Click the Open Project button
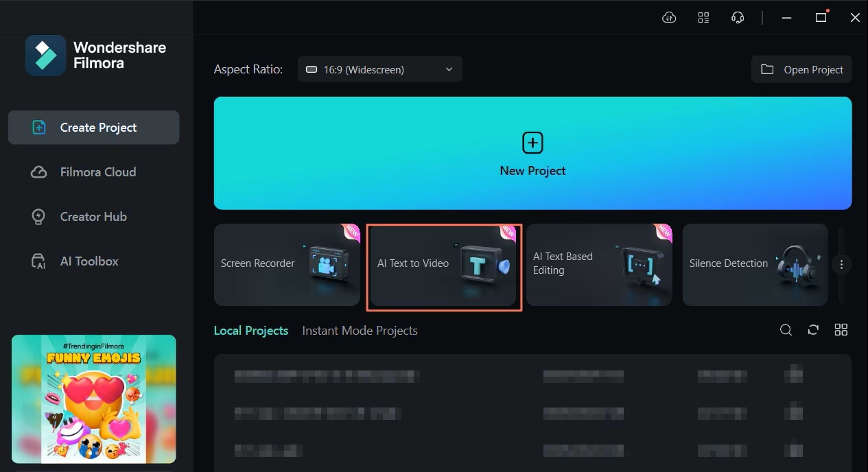Screen dimensions: 868x472 [x=801, y=69]
